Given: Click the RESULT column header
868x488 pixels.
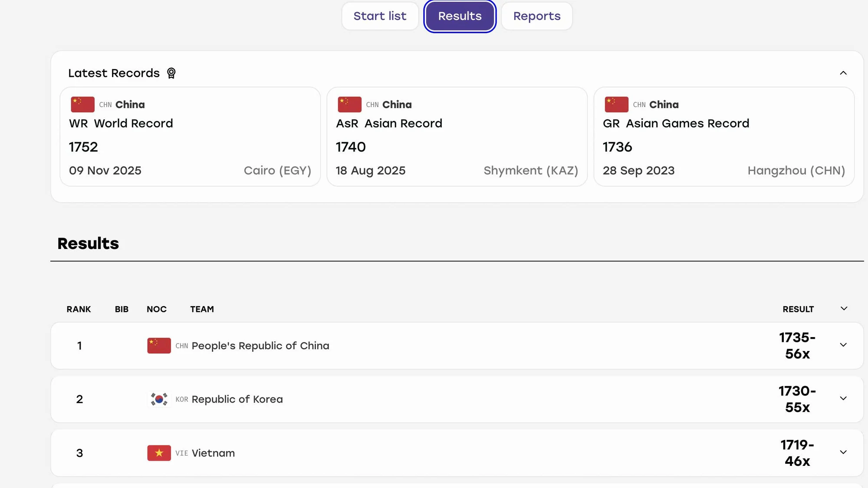Looking at the screenshot, I should [x=798, y=309].
